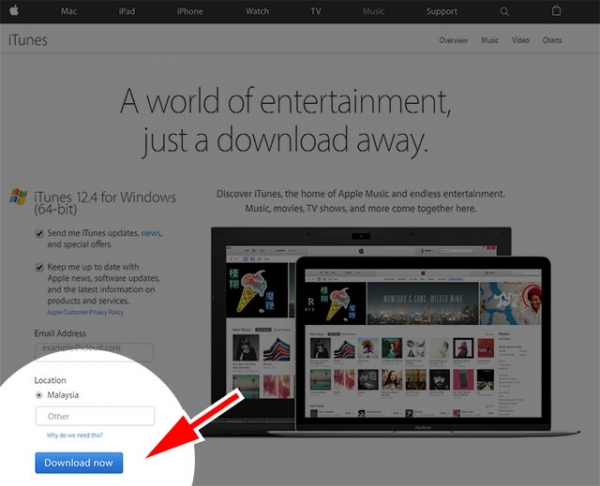The width and height of the screenshot is (600, 486).
Task: Go to the iTunes Overview tab
Action: (x=453, y=40)
